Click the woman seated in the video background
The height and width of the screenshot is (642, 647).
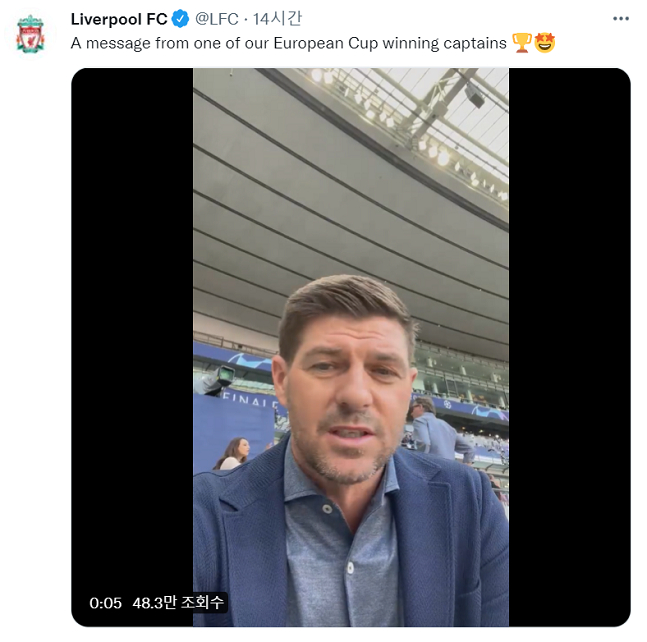[x=234, y=454]
